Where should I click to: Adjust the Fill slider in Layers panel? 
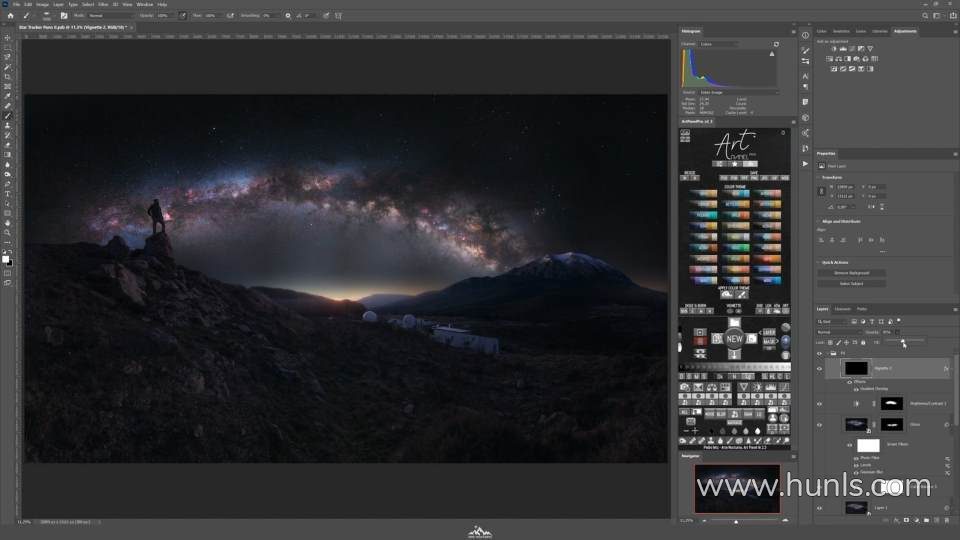click(x=904, y=342)
